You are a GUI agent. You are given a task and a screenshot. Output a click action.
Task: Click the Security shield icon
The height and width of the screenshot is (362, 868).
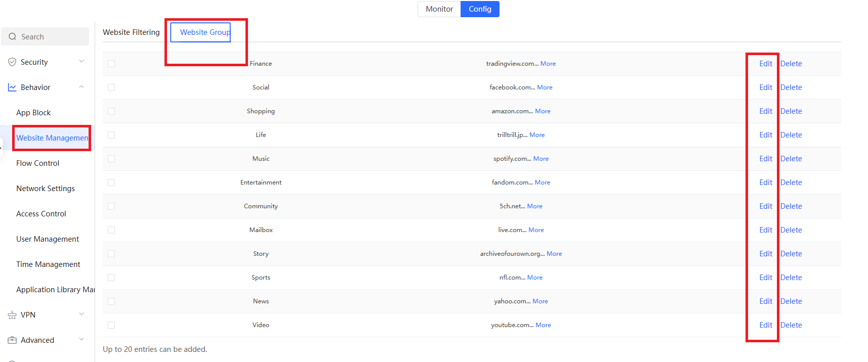tap(12, 62)
